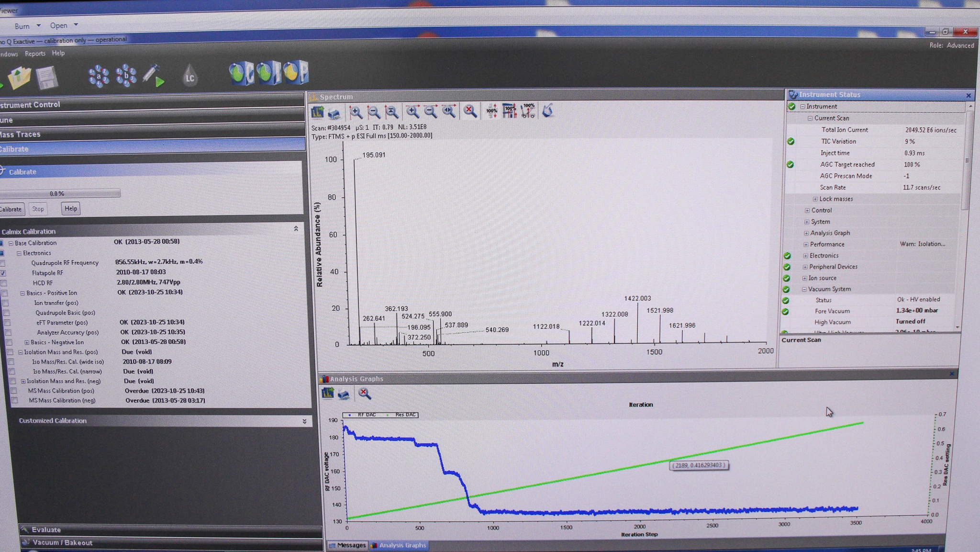The height and width of the screenshot is (552, 980).
Task: Show full m/z range in spectrum
Action: click(x=449, y=112)
